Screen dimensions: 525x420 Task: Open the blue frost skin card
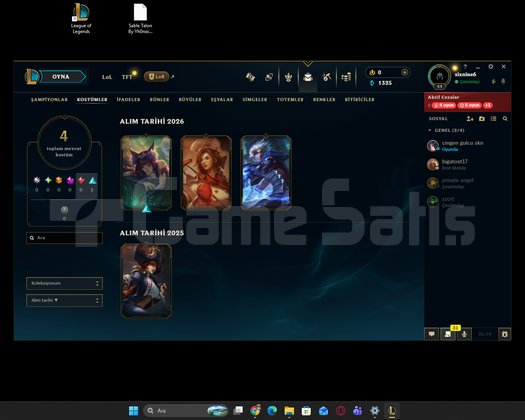[x=266, y=173]
